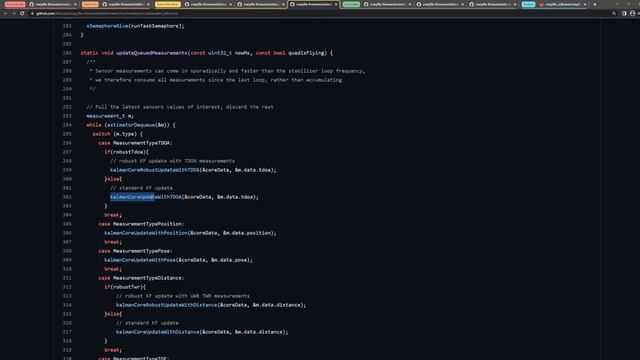Click the 'Pull the latest sensors values' comment

[x=180, y=107]
